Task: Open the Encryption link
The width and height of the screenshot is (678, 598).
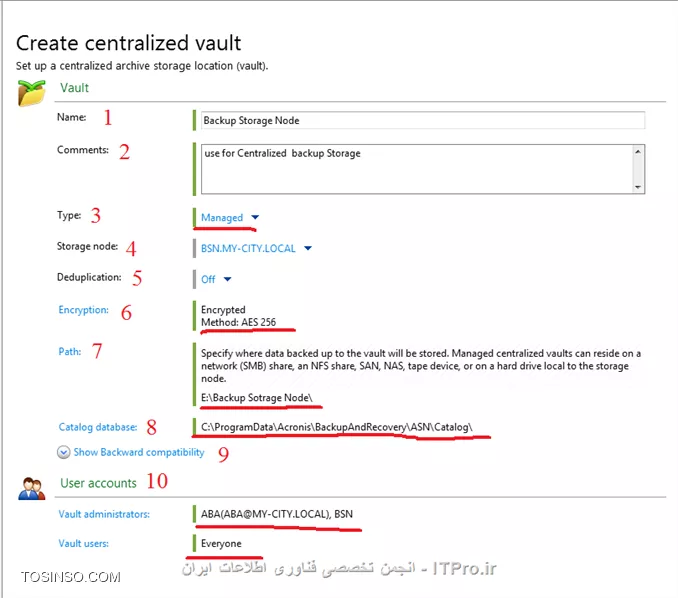Action: click(83, 310)
